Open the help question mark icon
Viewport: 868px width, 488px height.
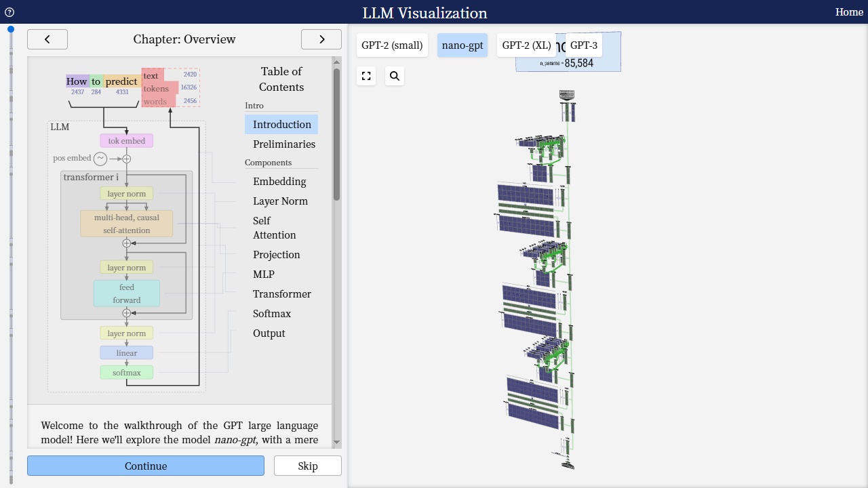[9, 12]
